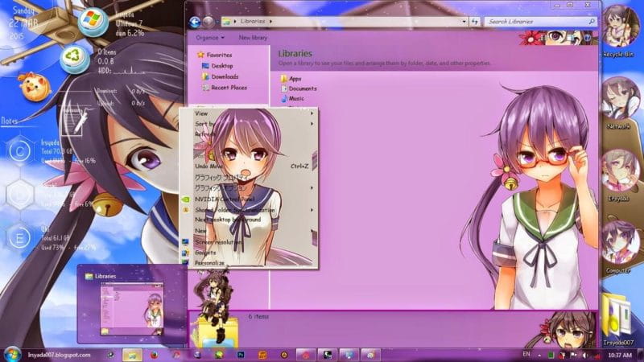Open address bar history dropdown arrow
This screenshot has width=644, height=362.
tap(464, 22)
